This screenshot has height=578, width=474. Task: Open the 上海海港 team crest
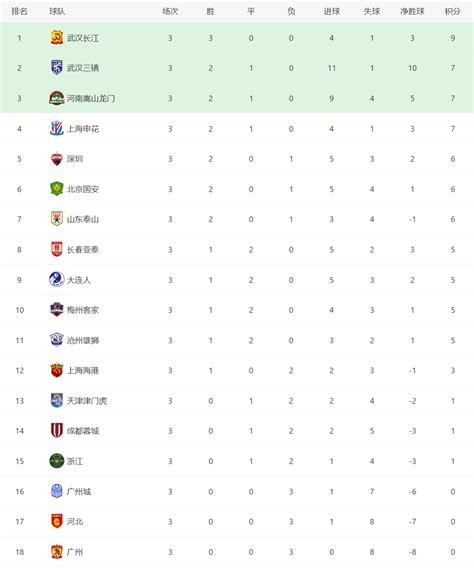(57, 370)
